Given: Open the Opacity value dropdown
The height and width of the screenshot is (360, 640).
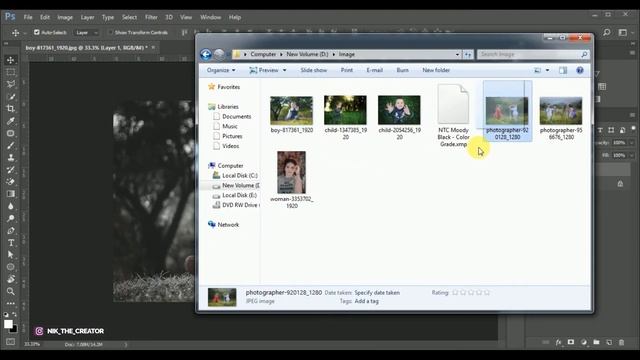Looking at the screenshot, I should tap(632, 143).
